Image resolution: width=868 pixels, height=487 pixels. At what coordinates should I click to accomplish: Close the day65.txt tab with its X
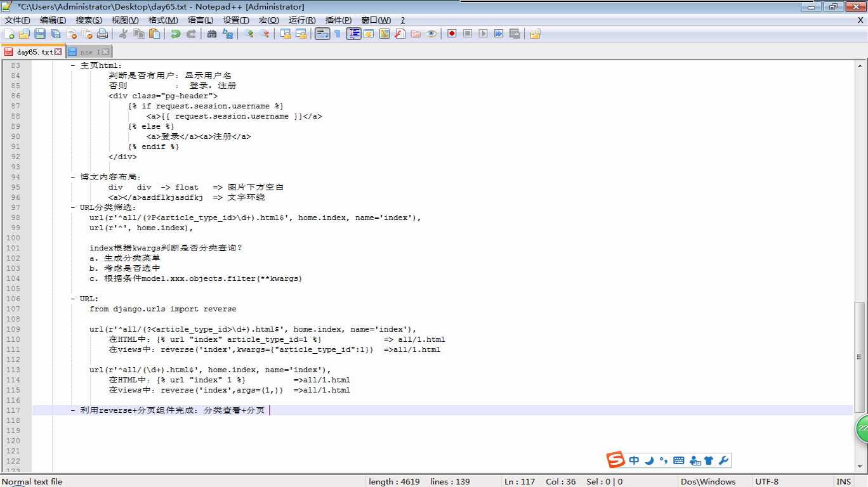[x=58, y=52]
